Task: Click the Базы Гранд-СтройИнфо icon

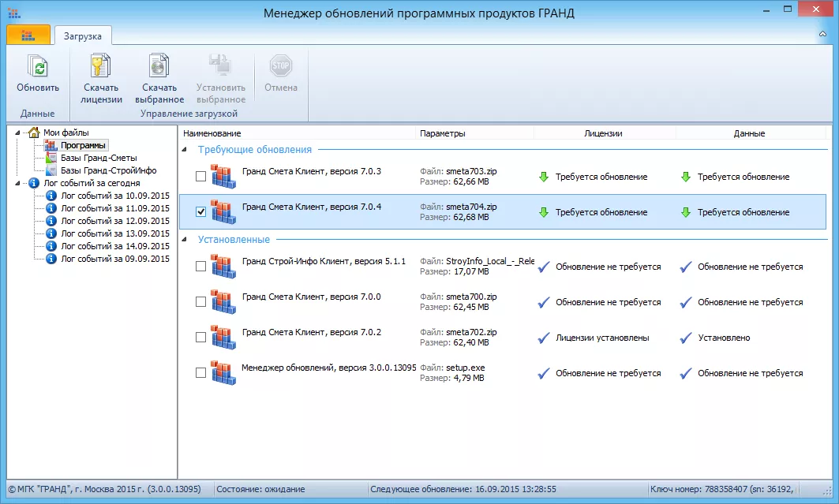Action: pyautogui.click(x=51, y=170)
